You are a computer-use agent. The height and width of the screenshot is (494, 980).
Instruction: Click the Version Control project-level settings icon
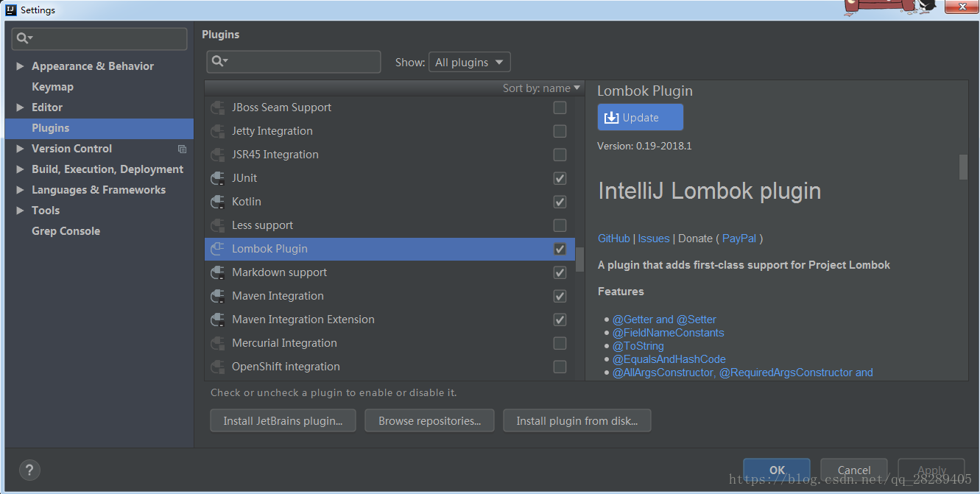click(x=182, y=149)
